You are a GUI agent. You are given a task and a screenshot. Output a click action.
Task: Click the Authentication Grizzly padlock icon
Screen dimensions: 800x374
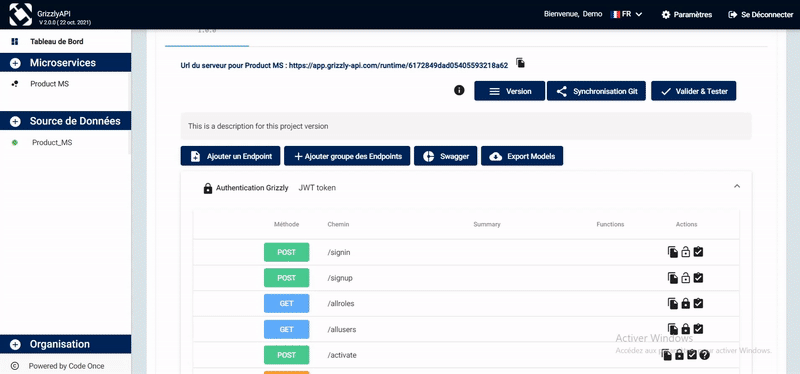click(x=208, y=188)
